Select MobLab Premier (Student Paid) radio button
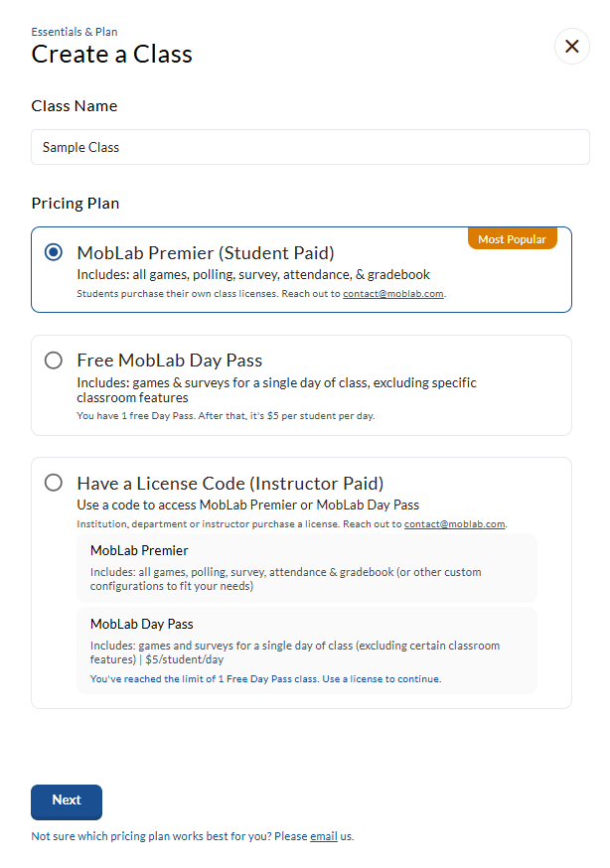The width and height of the screenshot is (610, 868). pos(54,252)
